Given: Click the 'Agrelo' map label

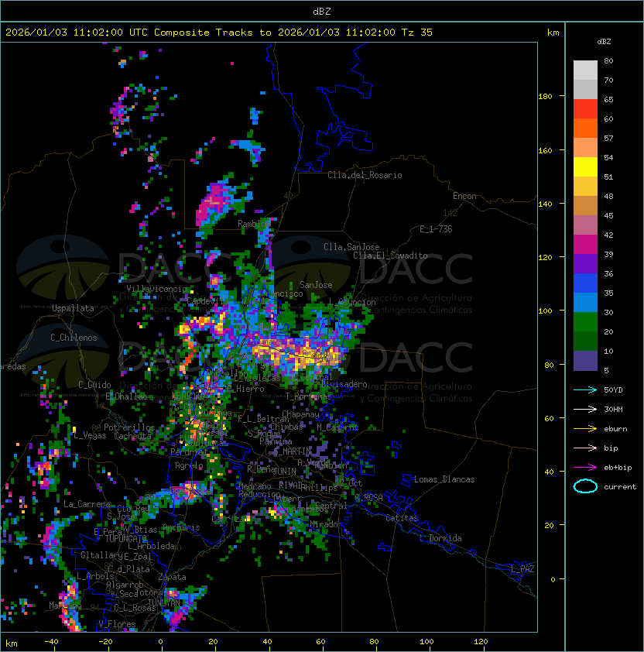Looking at the screenshot, I should click(x=189, y=465).
